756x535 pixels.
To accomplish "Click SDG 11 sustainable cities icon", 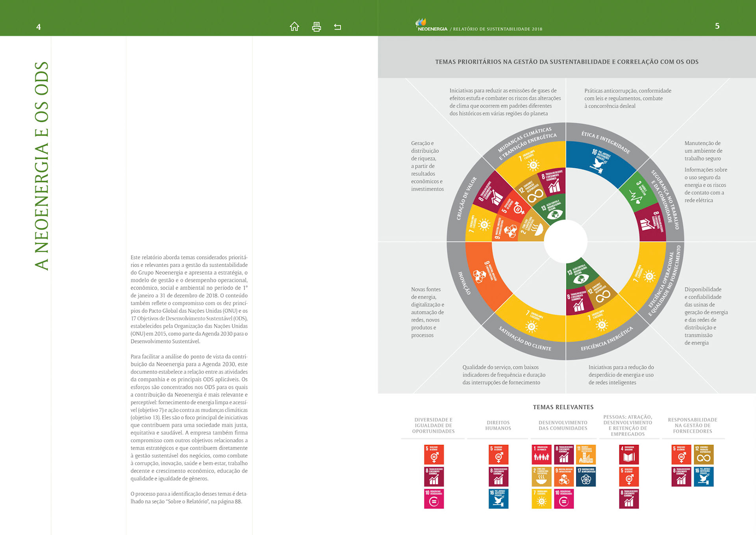I will click(586, 454).
